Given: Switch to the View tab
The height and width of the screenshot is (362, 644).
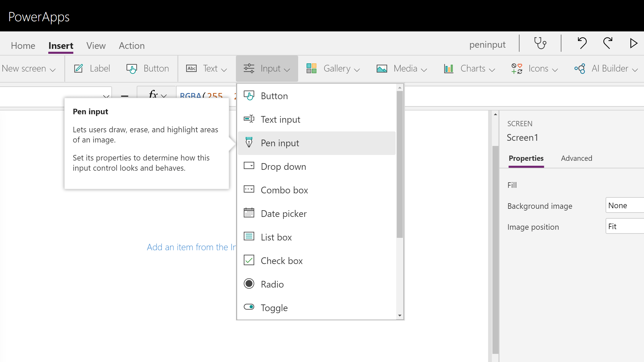Looking at the screenshot, I should click(x=96, y=46).
